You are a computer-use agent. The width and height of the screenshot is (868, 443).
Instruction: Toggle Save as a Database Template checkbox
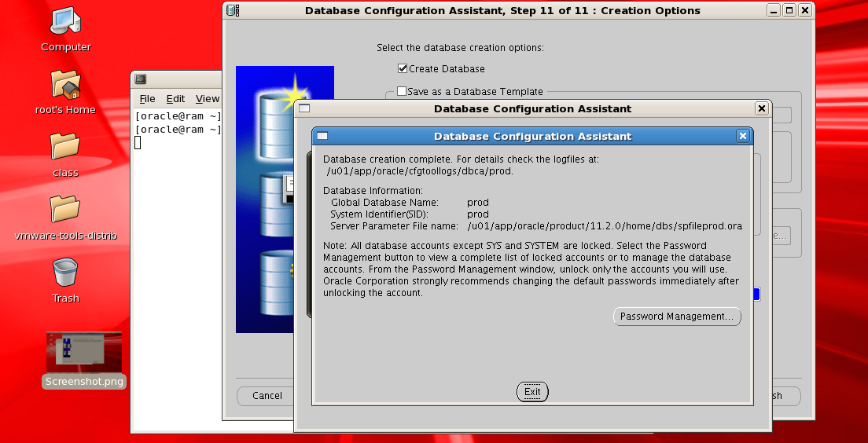click(x=401, y=91)
